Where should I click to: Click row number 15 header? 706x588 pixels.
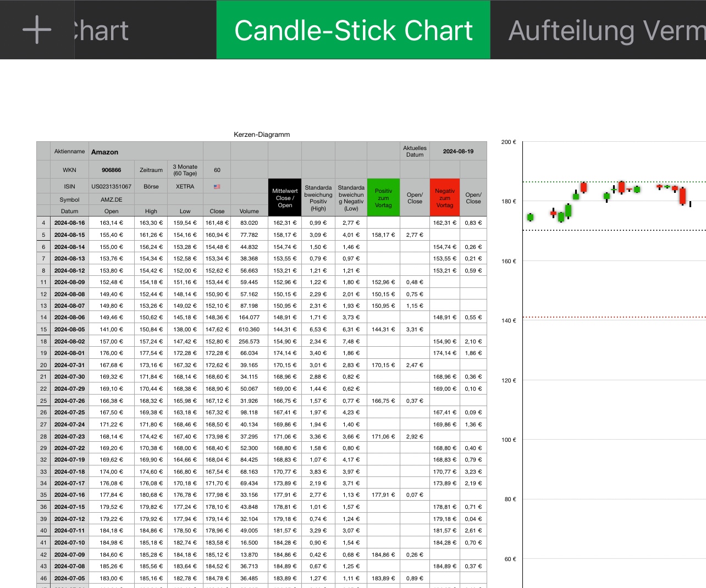43,330
